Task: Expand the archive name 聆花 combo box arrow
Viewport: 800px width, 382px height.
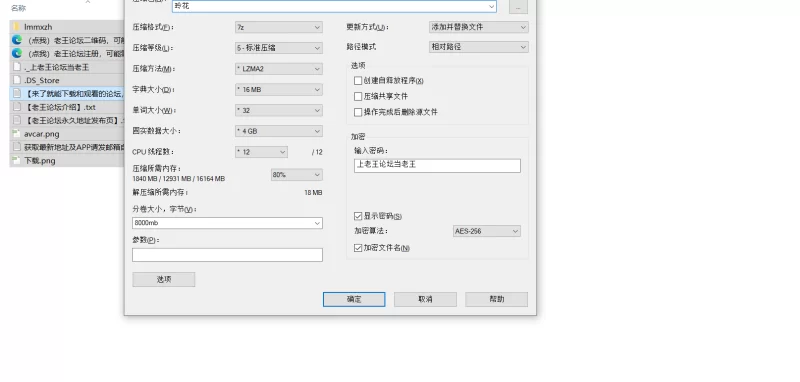Action: point(491,7)
